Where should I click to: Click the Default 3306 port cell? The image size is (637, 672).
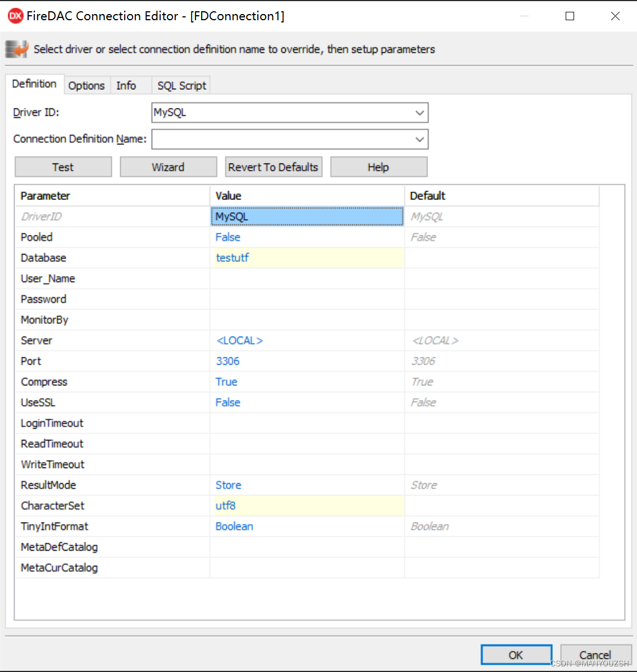coord(502,361)
